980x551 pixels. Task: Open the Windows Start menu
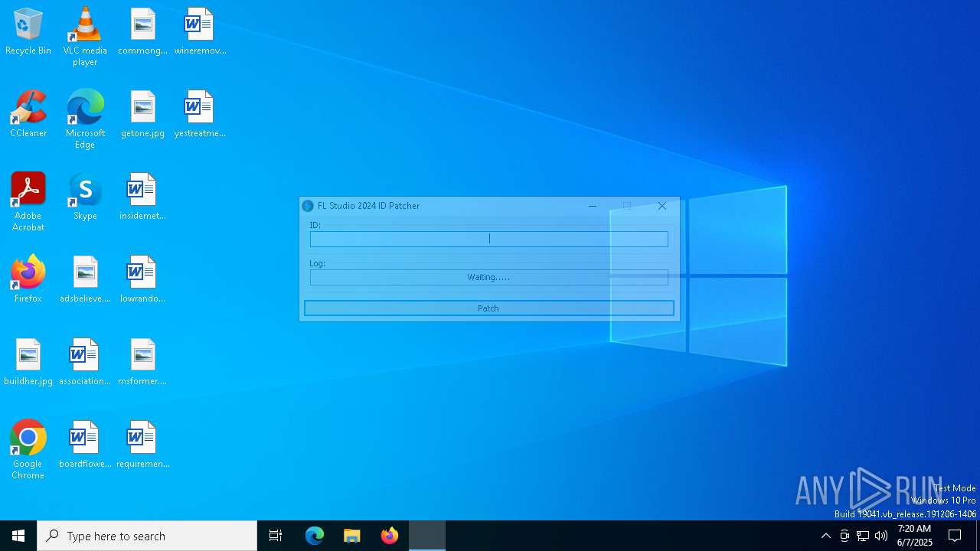click(18, 536)
